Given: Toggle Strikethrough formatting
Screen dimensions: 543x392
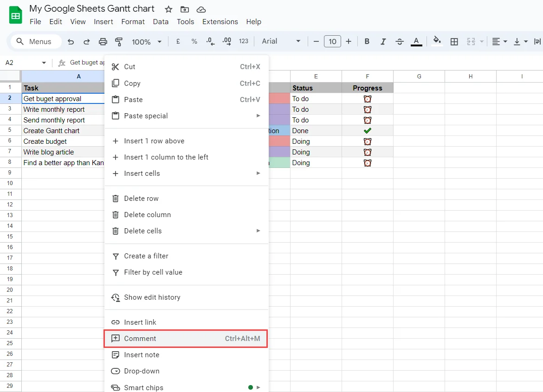Looking at the screenshot, I should point(399,42).
